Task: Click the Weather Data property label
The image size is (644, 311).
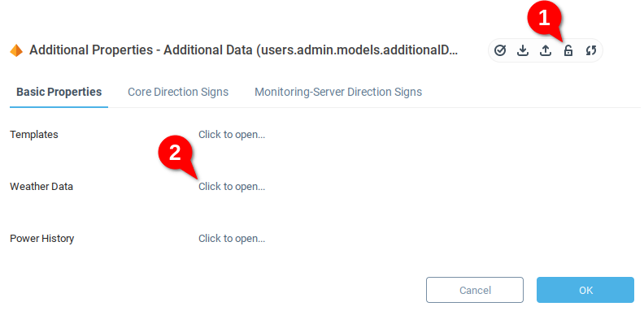Action: pyautogui.click(x=41, y=187)
